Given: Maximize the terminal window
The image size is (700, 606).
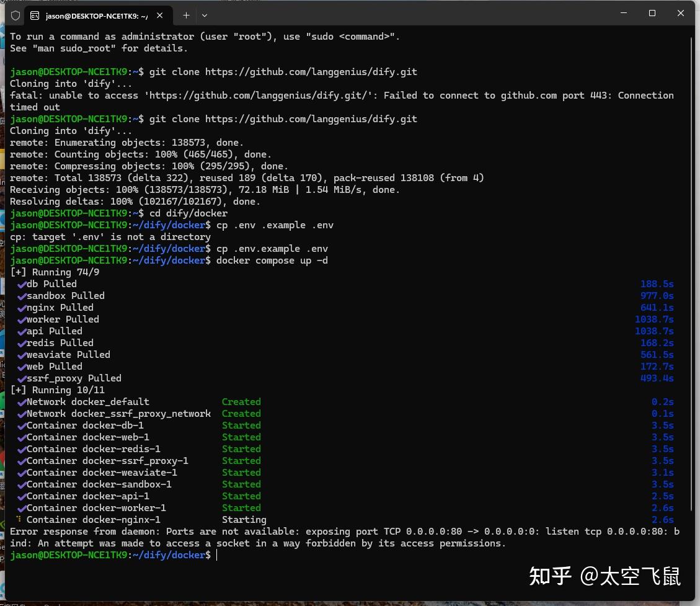Looking at the screenshot, I should click(x=652, y=14).
